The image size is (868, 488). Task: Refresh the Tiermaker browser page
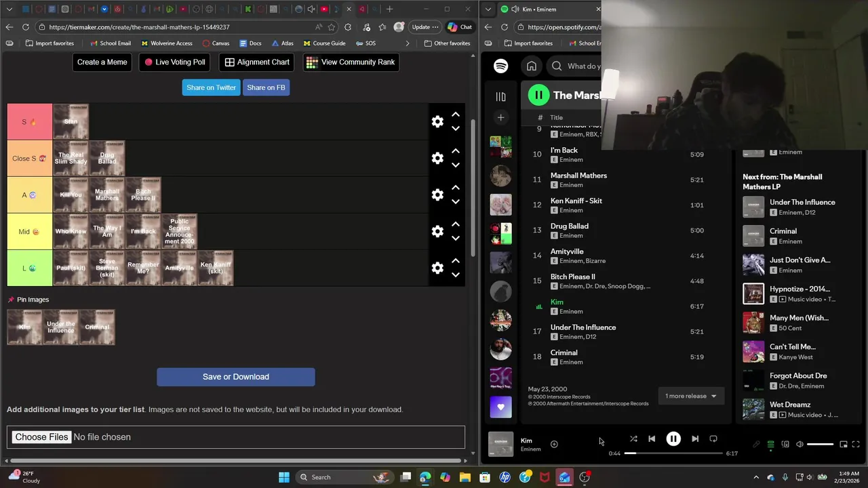coord(25,27)
